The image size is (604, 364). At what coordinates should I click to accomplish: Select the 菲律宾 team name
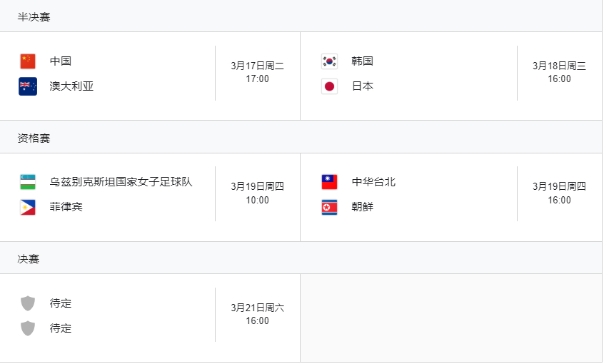point(66,207)
